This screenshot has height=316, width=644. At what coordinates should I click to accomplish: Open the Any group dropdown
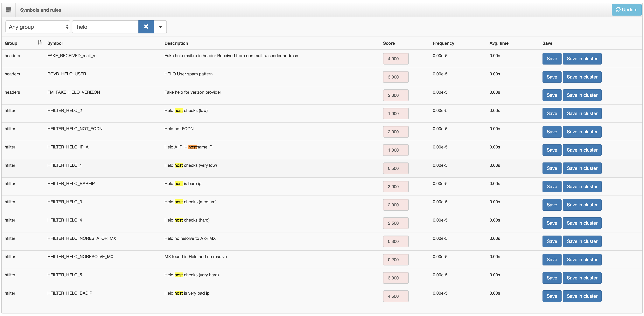(x=38, y=27)
